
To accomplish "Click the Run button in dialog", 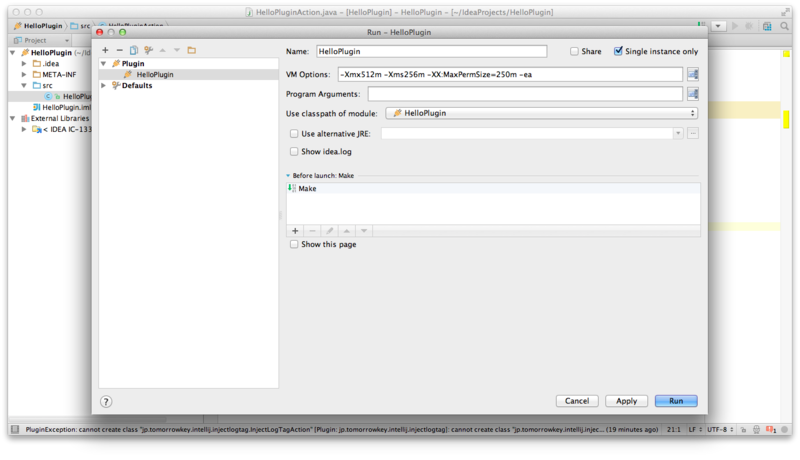I will click(676, 401).
